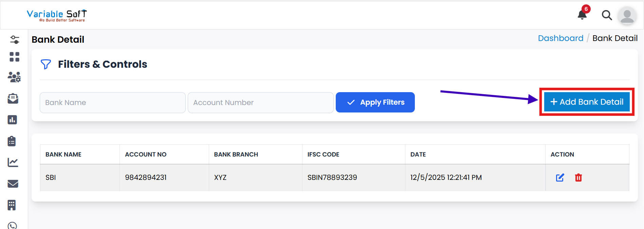644x229 pixels.
Task: Click inside the Bank Name field
Action: tap(112, 102)
